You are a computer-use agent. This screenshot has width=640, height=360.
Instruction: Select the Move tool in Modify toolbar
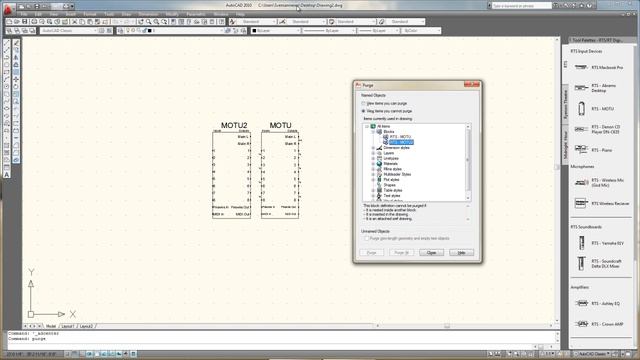(16, 79)
